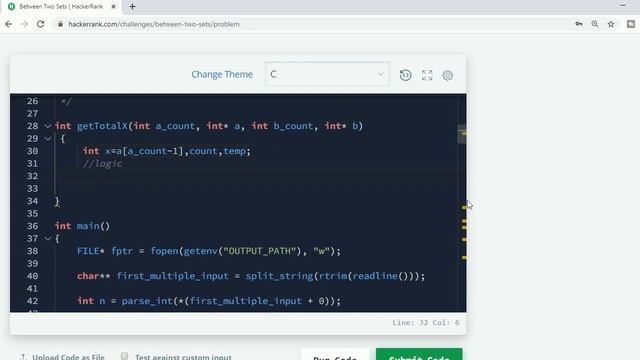Click the //logic comment text
Image resolution: width=640 pixels, height=360 pixels.
(102, 164)
